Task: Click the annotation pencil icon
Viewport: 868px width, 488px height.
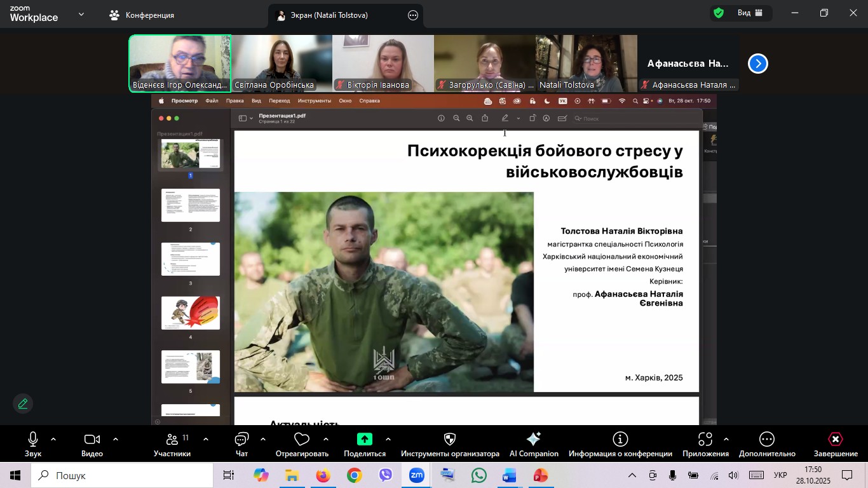Action: tap(23, 403)
